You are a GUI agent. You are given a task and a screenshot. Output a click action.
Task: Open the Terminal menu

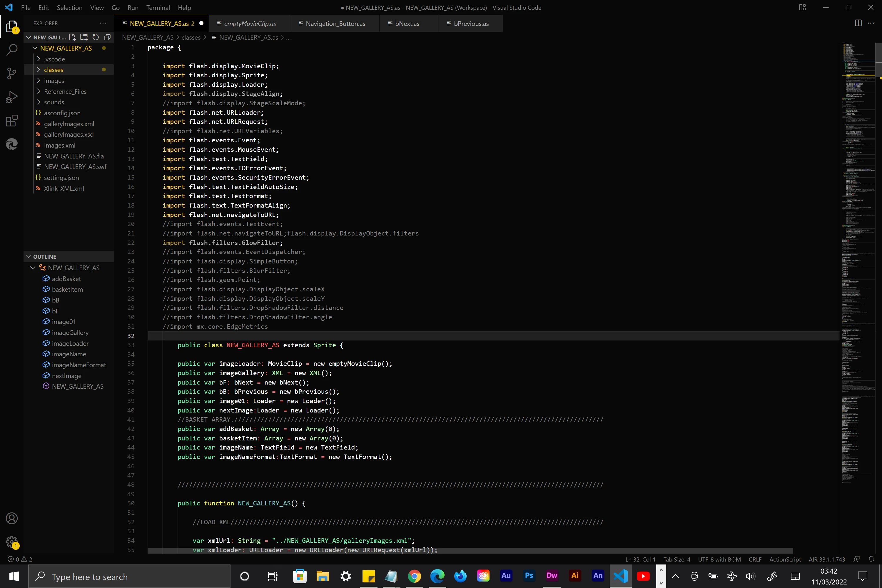(158, 8)
